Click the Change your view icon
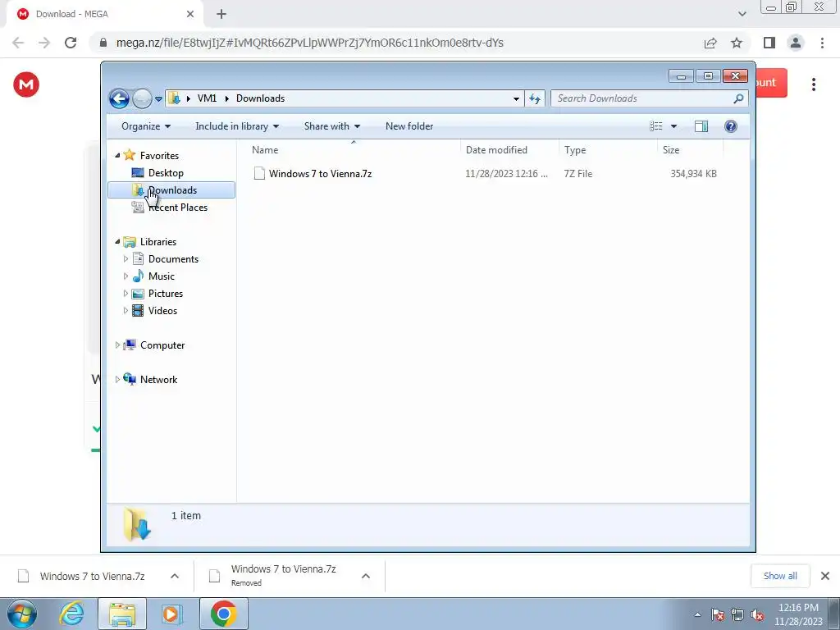The image size is (840, 630). tap(655, 126)
